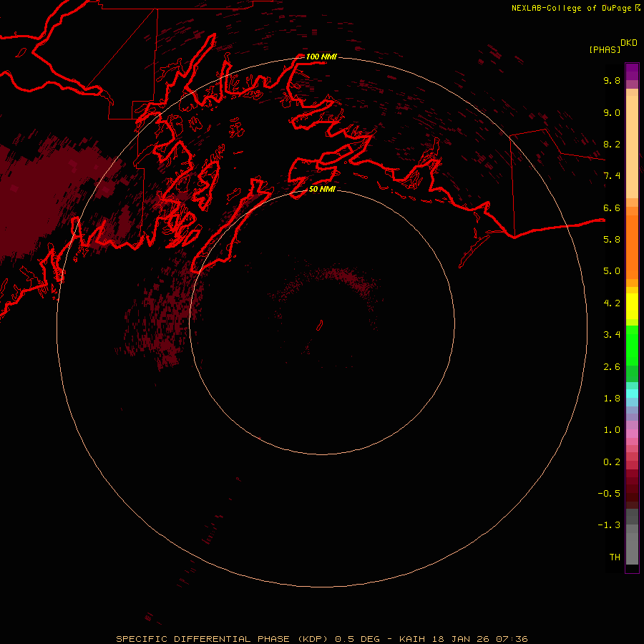The image size is (644, 644).
Task: Click the 2.6 scale value
Action: (612, 367)
